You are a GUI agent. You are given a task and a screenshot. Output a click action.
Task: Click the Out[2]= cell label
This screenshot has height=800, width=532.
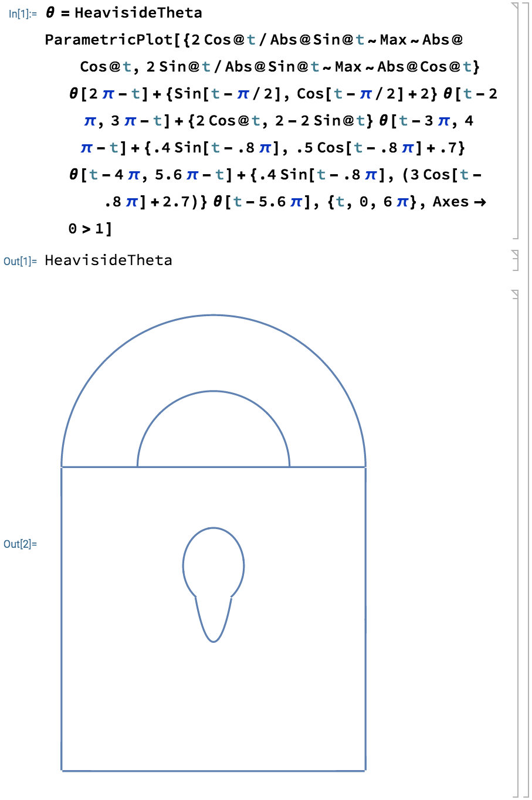point(20,544)
